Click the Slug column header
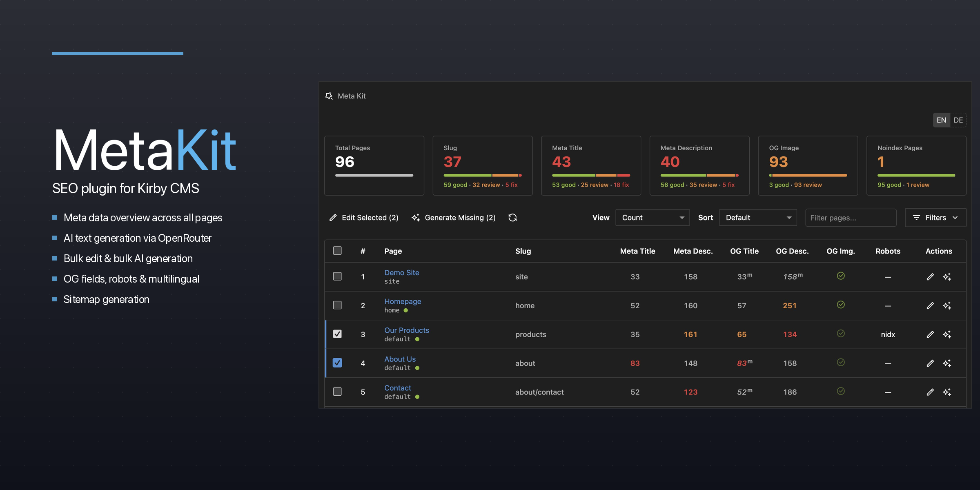Image resolution: width=980 pixels, height=490 pixels. click(523, 251)
